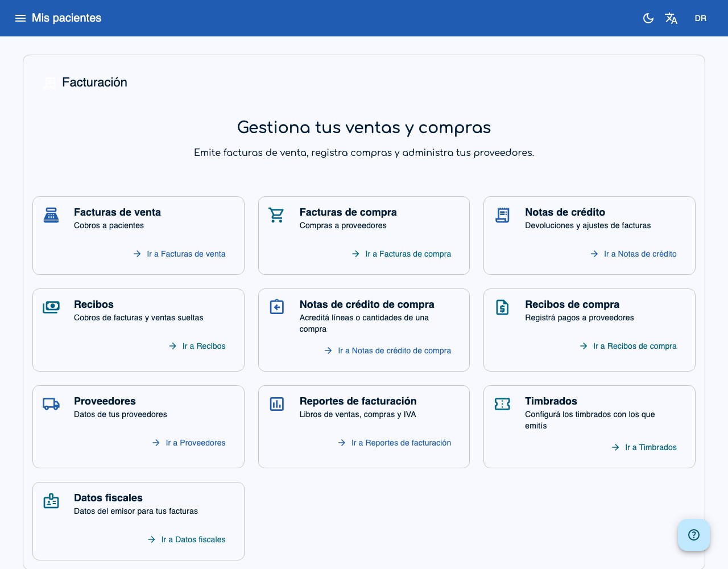This screenshot has width=728, height=569.
Task: Click the bar chart icon for Reportes de facturación
Action: pos(276,404)
